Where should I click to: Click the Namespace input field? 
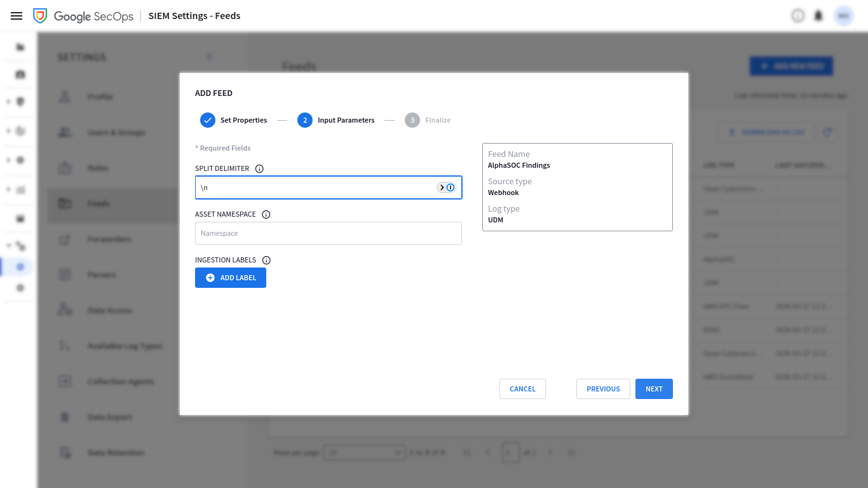pos(328,233)
